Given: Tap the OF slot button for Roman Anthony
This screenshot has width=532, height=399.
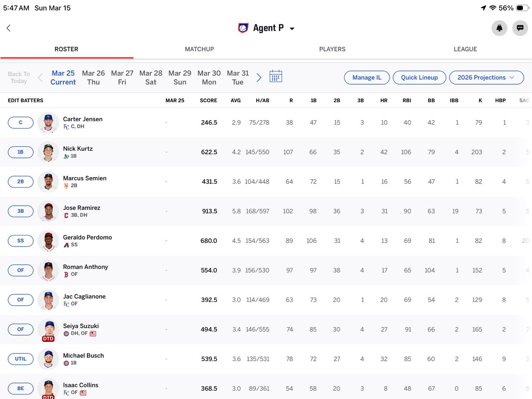Looking at the screenshot, I should click(x=20, y=270).
